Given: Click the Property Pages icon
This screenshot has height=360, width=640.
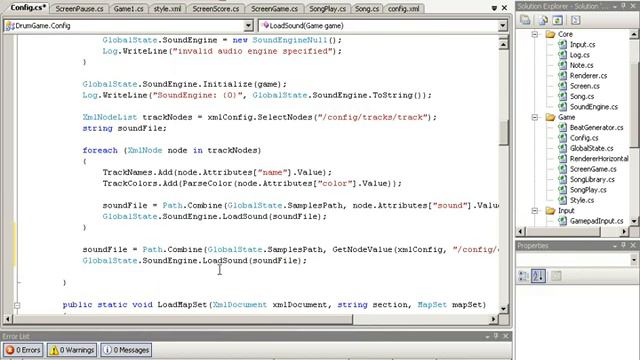Looking at the screenshot, I should coord(556,276).
